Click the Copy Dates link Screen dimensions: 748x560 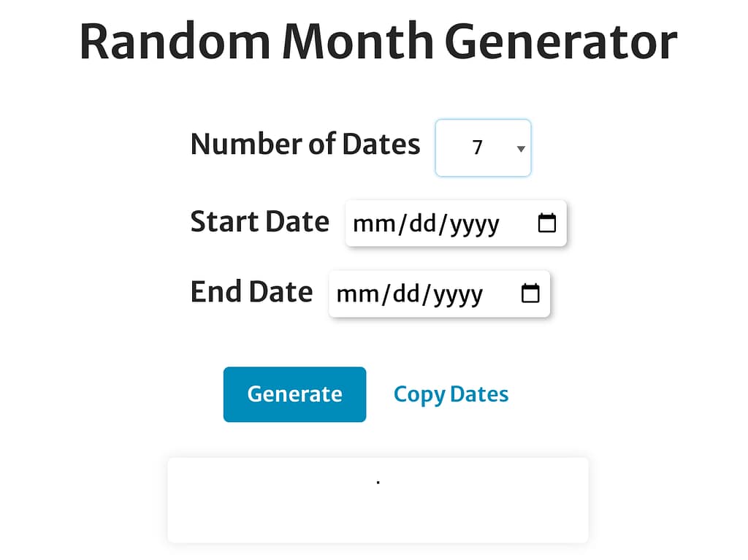(451, 394)
